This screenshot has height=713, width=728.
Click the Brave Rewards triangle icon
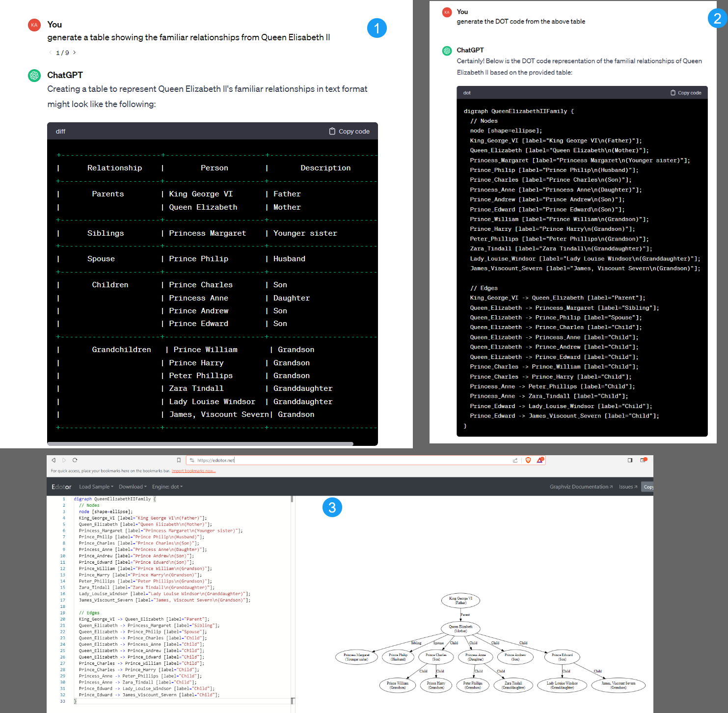tap(540, 460)
